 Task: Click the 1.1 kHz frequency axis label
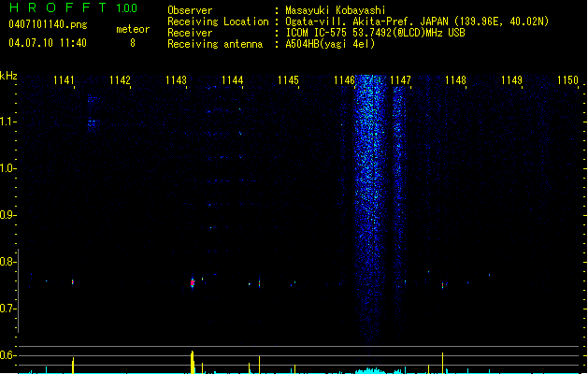[x=7, y=122]
